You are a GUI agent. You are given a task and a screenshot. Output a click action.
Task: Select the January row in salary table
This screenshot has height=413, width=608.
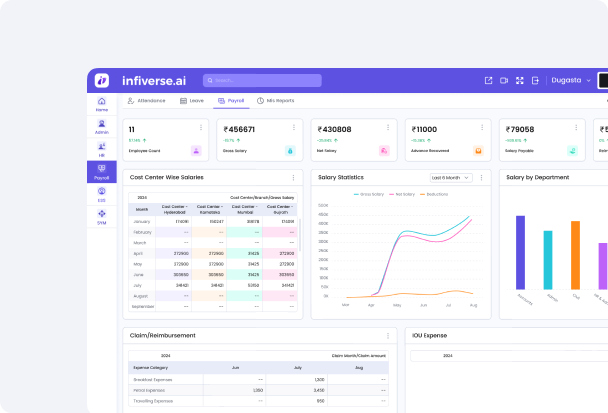[x=213, y=221]
